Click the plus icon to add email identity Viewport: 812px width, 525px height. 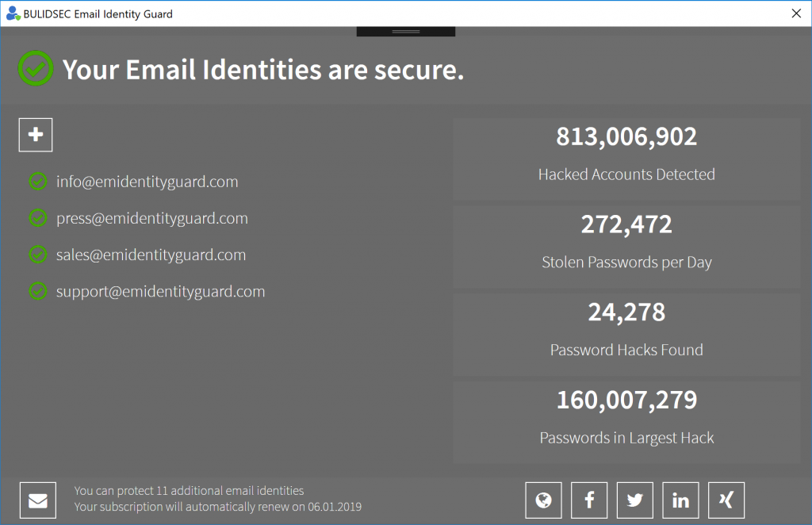point(35,135)
